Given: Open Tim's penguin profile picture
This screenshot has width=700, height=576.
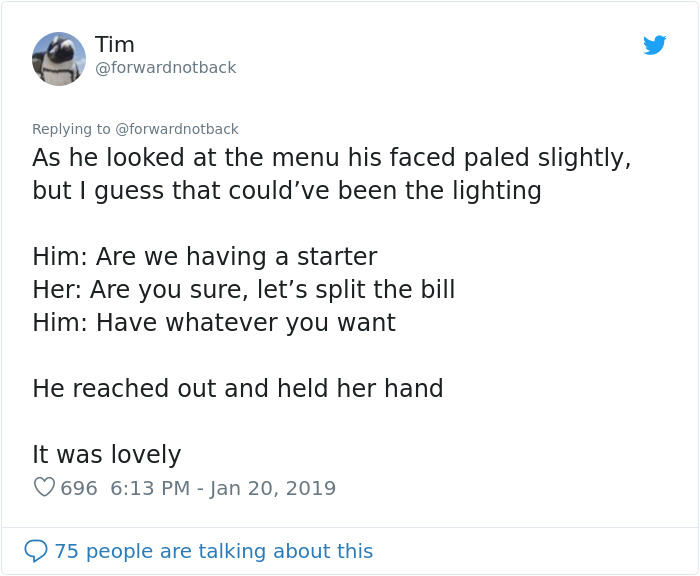Looking at the screenshot, I should [x=59, y=58].
